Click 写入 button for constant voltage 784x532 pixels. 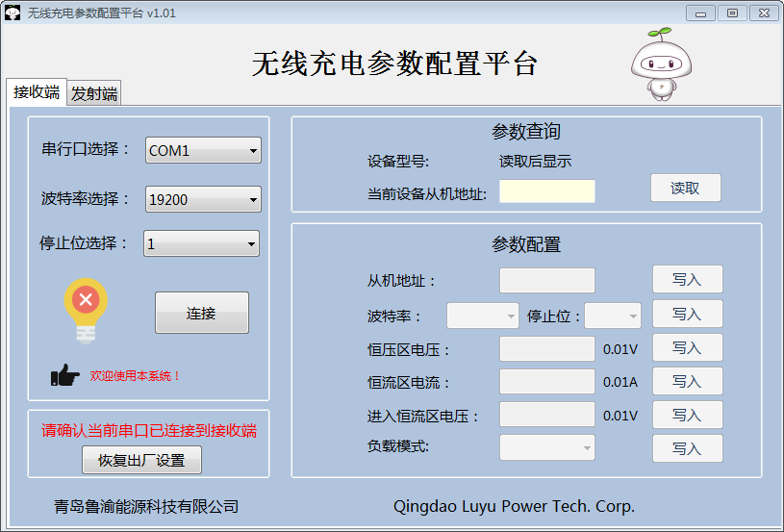[687, 348]
